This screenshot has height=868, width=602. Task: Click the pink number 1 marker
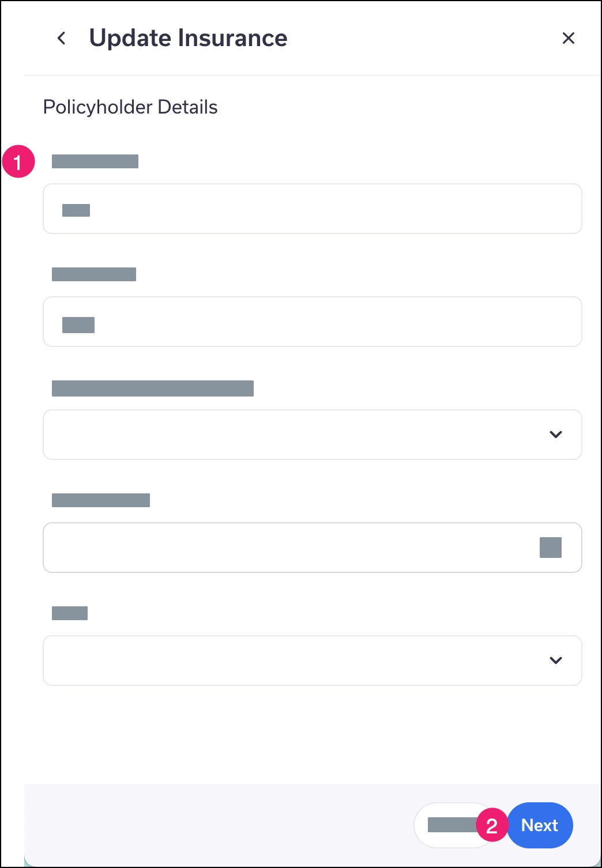pyautogui.click(x=18, y=161)
